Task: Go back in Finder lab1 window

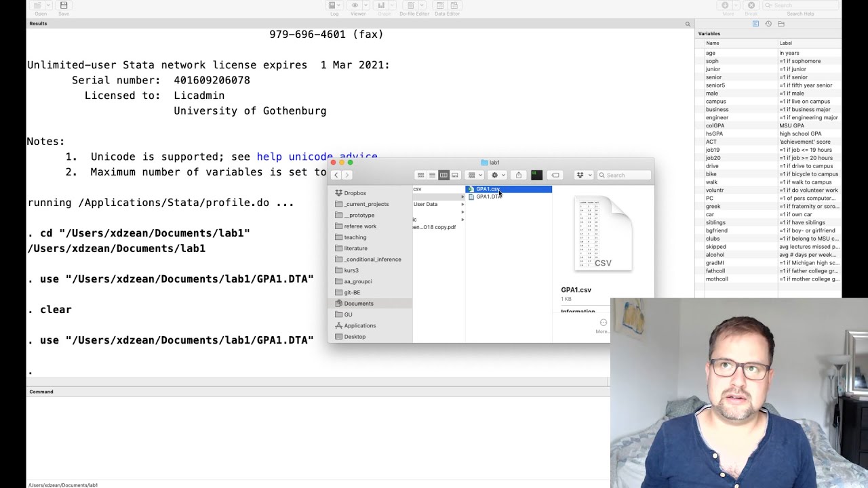Action: (336, 175)
